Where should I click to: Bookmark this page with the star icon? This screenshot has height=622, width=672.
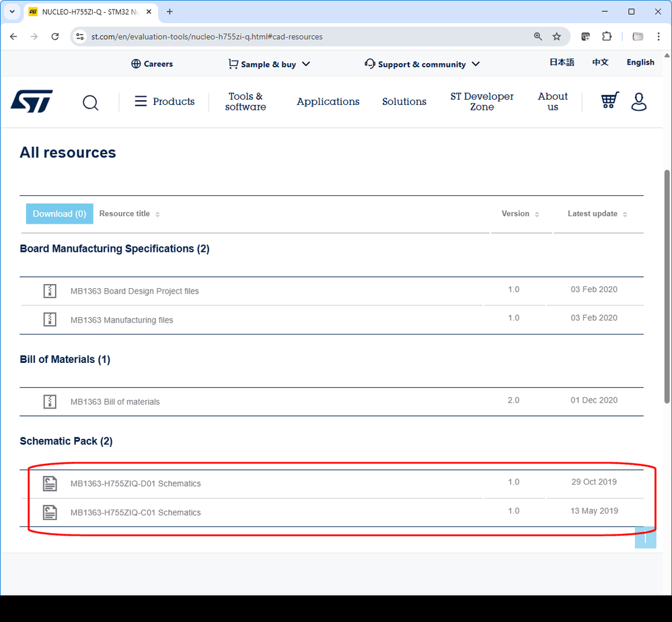556,36
